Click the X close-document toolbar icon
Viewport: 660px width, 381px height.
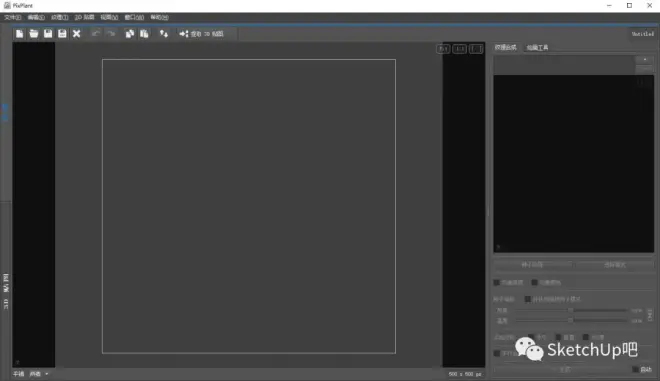pyautogui.click(x=76, y=34)
